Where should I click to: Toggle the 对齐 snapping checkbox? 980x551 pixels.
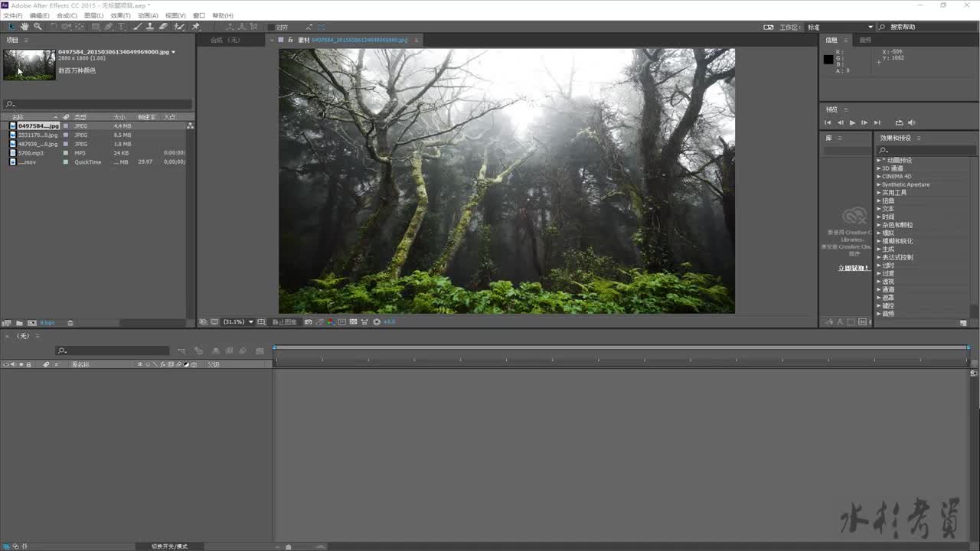click(x=271, y=27)
